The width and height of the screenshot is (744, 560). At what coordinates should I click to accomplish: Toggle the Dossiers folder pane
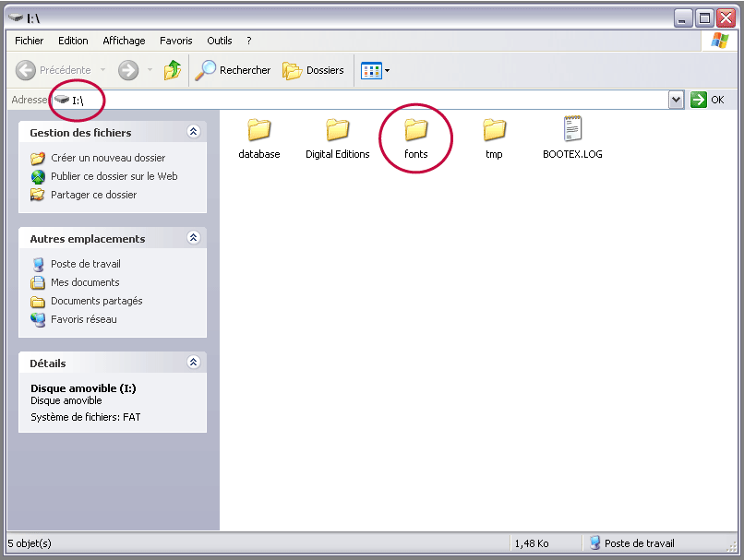coord(313,70)
